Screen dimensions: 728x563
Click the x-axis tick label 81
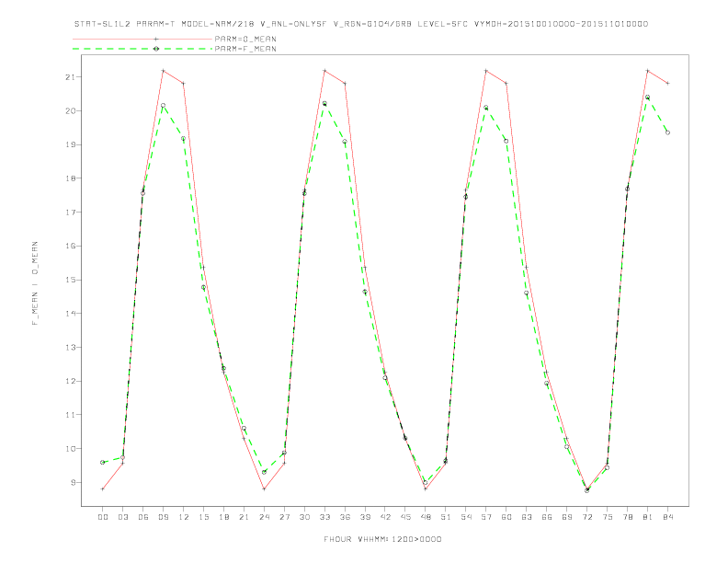click(x=648, y=517)
